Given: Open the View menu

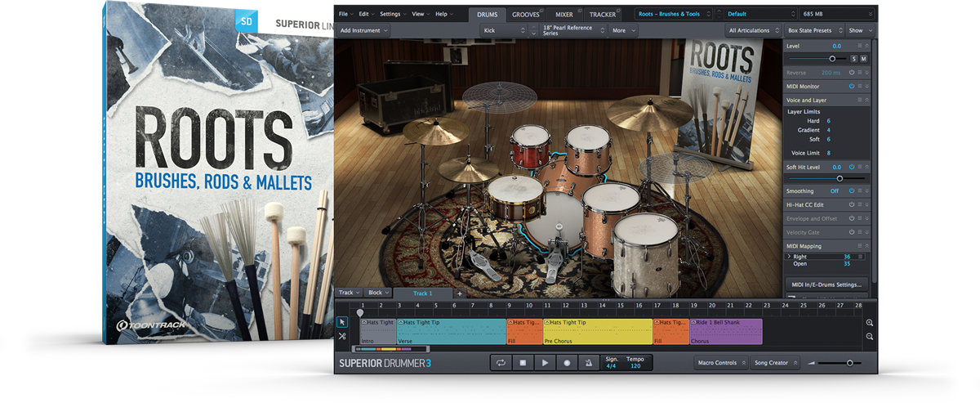Looking at the screenshot, I should [x=421, y=14].
